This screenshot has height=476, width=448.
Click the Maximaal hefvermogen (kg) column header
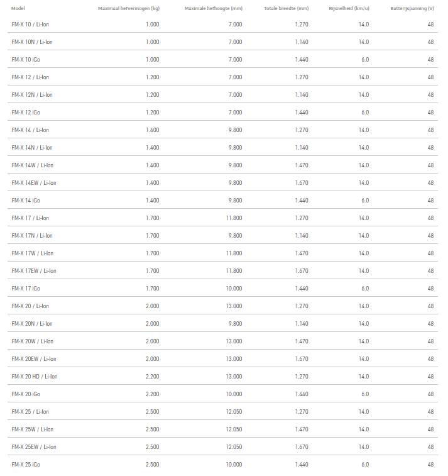pos(128,9)
